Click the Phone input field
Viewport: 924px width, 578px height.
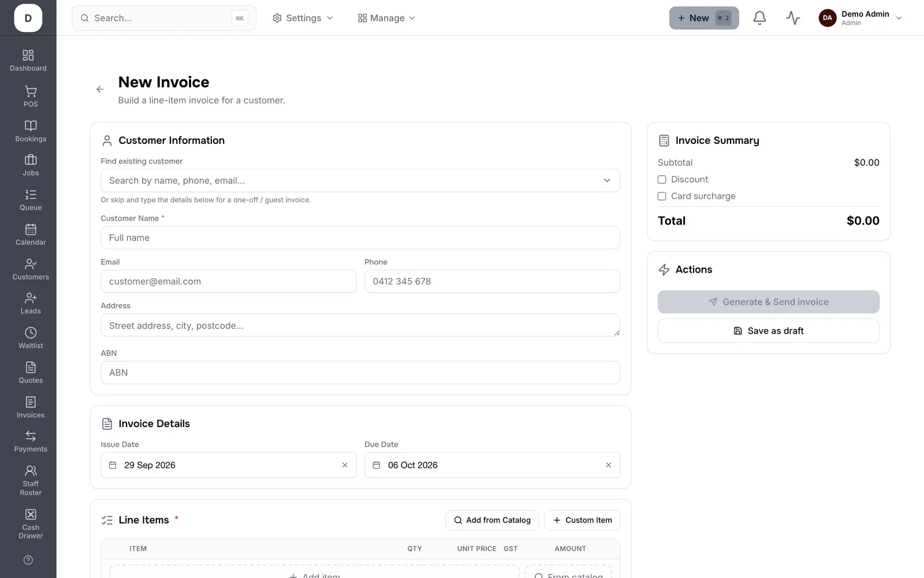click(x=492, y=281)
